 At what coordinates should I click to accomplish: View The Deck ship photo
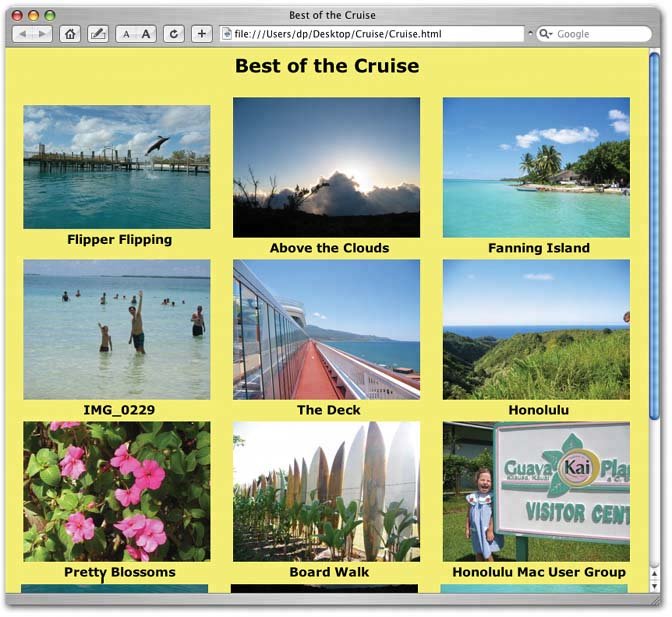326,329
